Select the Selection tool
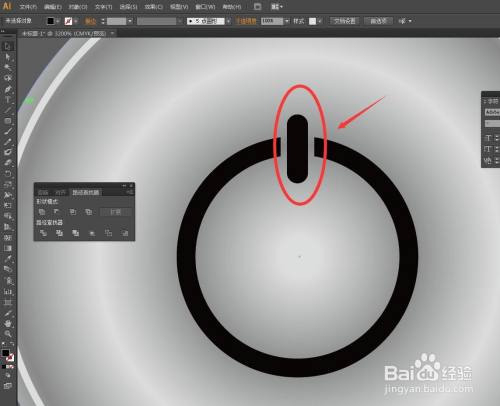Image resolution: width=500 pixels, height=406 pixels. click(x=8, y=46)
